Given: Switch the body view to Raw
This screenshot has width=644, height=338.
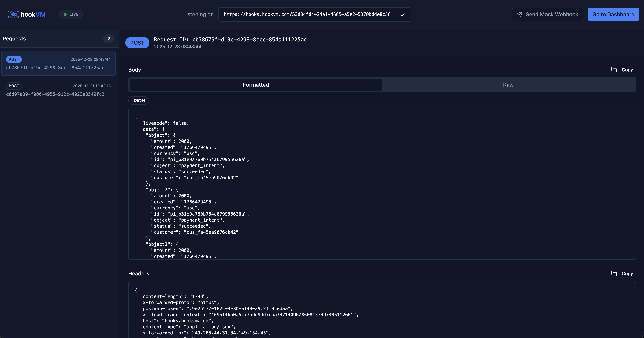Looking at the screenshot, I should (x=508, y=85).
